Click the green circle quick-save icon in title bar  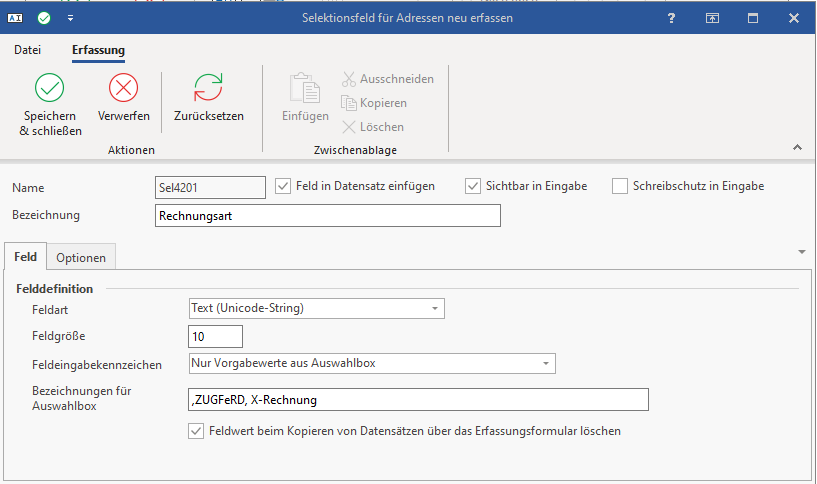pos(43,18)
